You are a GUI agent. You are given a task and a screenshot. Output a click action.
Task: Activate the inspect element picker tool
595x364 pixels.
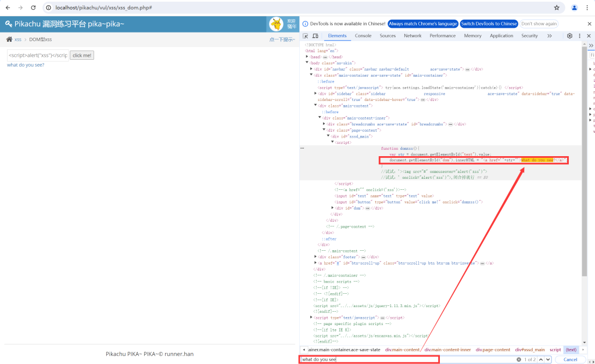[x=306, y=35]
